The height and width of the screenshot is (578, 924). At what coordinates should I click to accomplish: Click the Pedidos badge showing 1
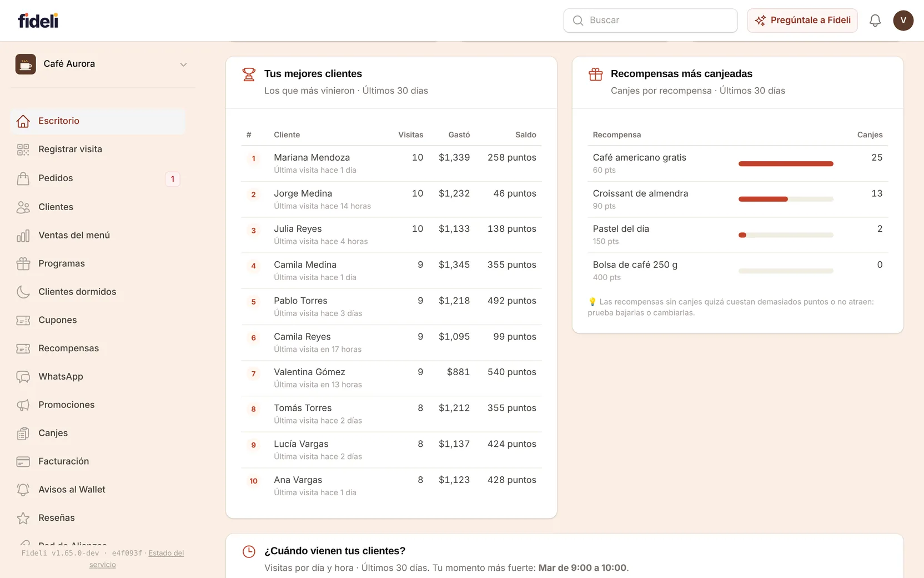[173, 179]
